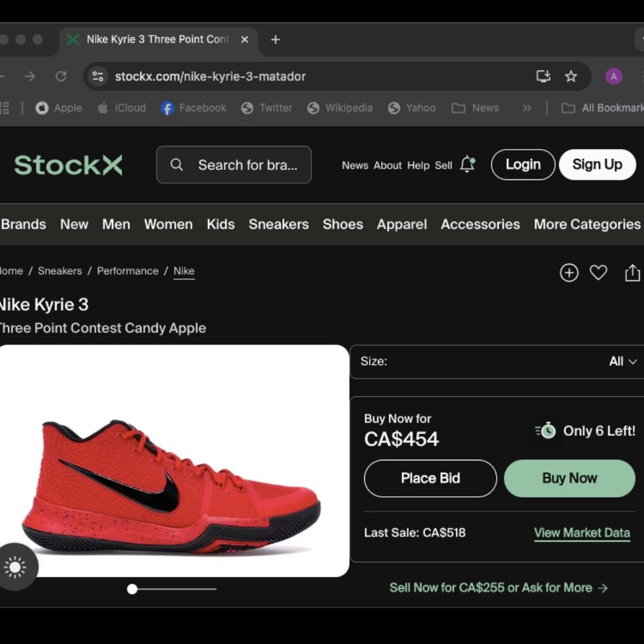This screenshot has height=644, width=644.
Task: Click the Login button
Action: tap(523, 165)
